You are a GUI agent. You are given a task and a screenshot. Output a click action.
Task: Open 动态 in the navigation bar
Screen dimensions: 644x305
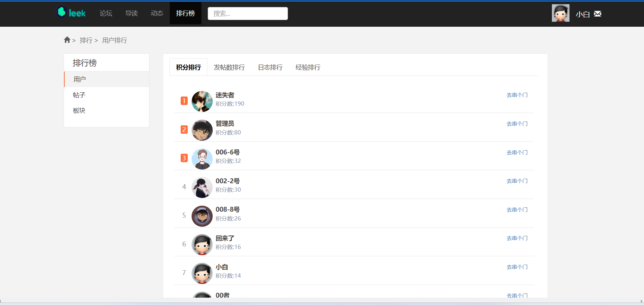(x=157, y=13)
